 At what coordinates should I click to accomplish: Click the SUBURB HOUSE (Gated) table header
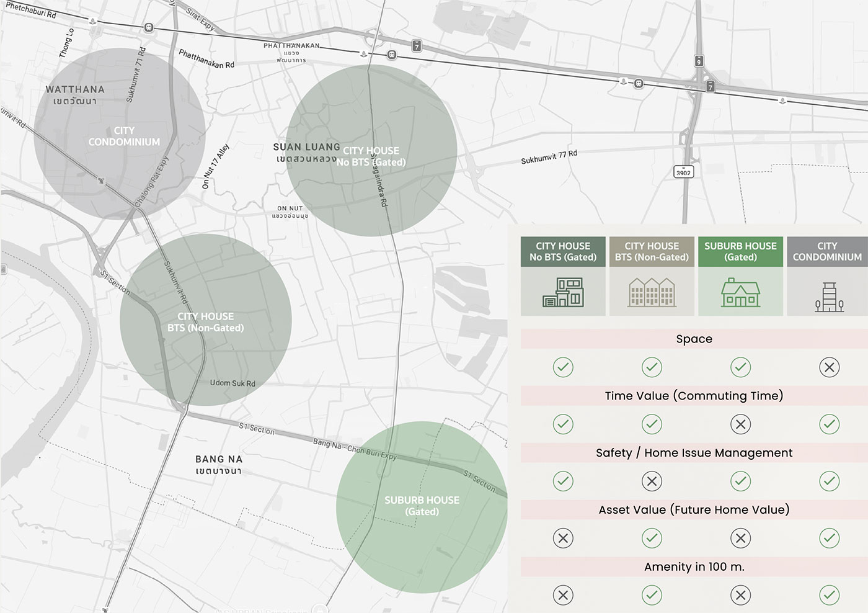pyautogui.click(x=740, y=252)
